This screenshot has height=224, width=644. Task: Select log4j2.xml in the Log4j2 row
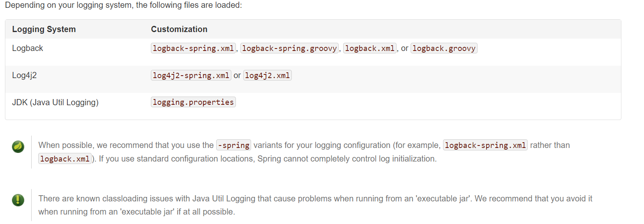(268, 75)
